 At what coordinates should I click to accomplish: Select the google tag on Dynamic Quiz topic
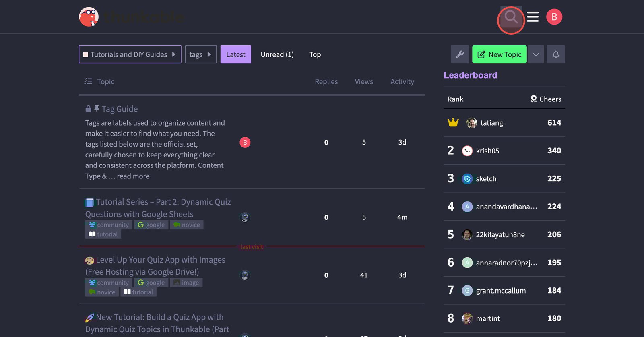tap(151, 225)
